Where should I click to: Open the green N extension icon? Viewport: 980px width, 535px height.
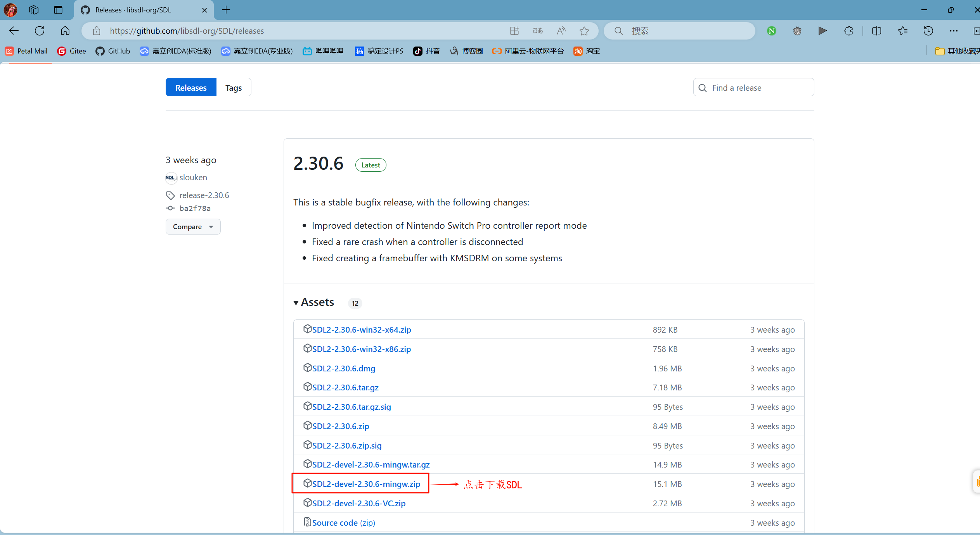pos(772,31)
